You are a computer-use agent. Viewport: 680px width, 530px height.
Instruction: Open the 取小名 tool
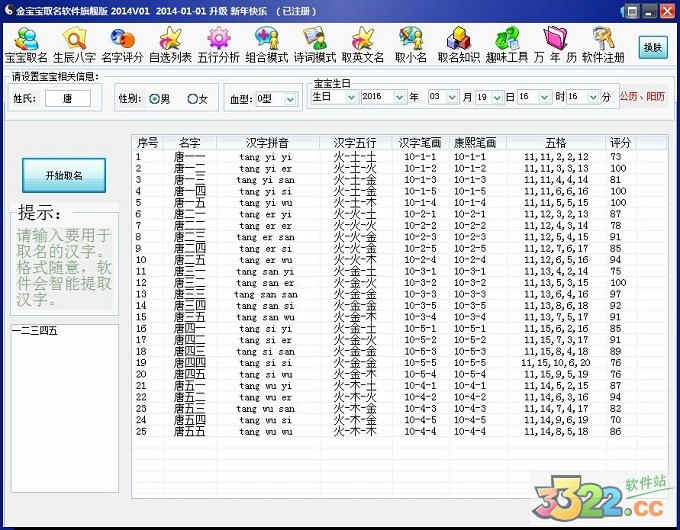point(411,45)
